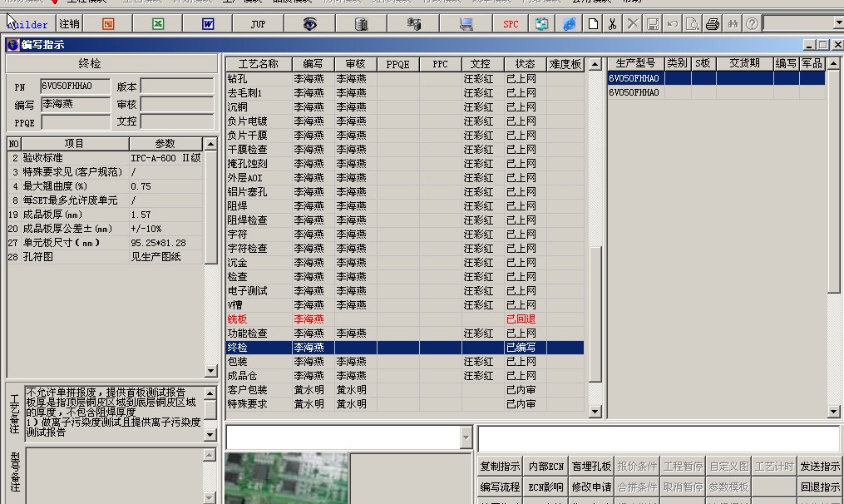
Task: Select the 沉金 process row
Action: (405, 263)
